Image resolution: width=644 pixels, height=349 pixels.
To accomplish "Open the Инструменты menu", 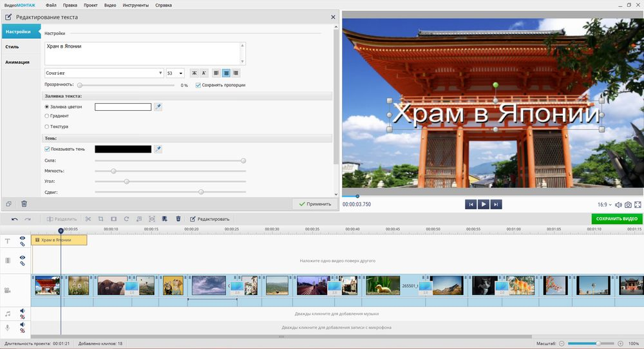I will point(135,5).
